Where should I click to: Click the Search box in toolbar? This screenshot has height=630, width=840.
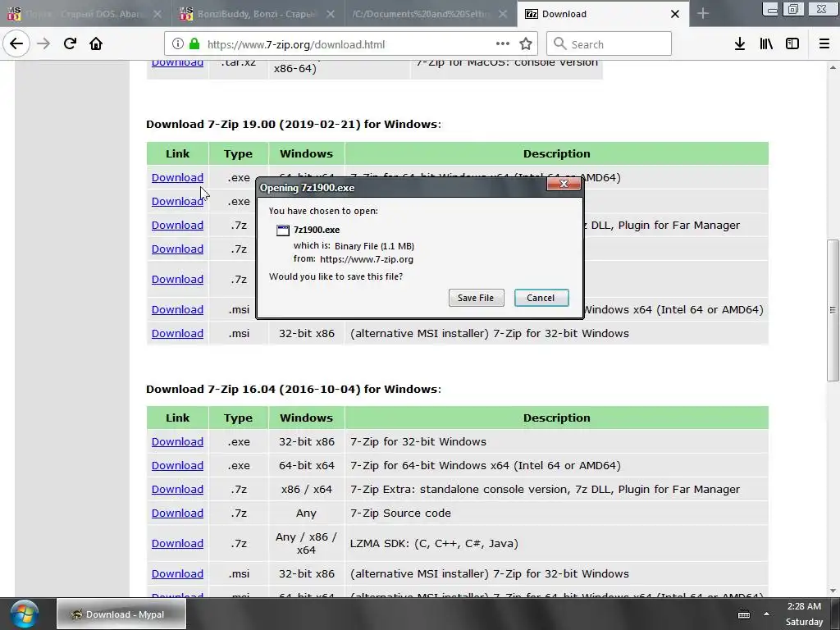609,44
